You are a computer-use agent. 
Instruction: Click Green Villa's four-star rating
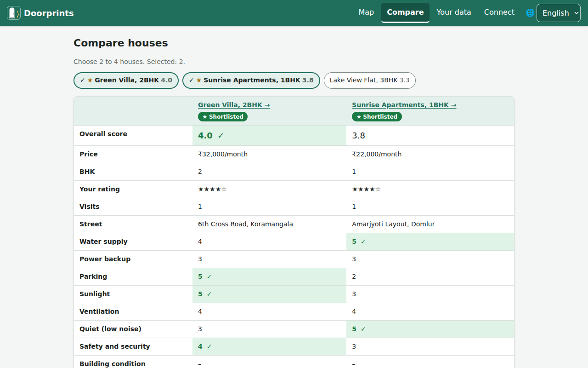[212, 189]
